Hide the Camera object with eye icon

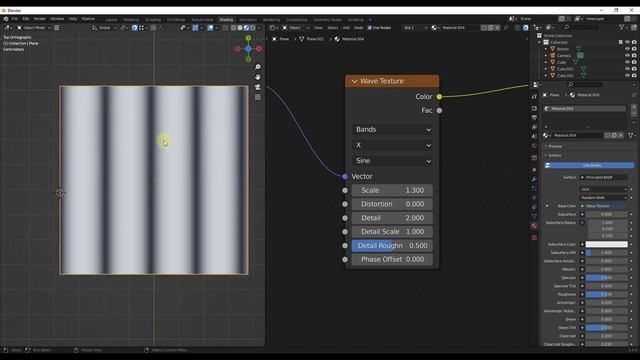[x=627, y=56]
